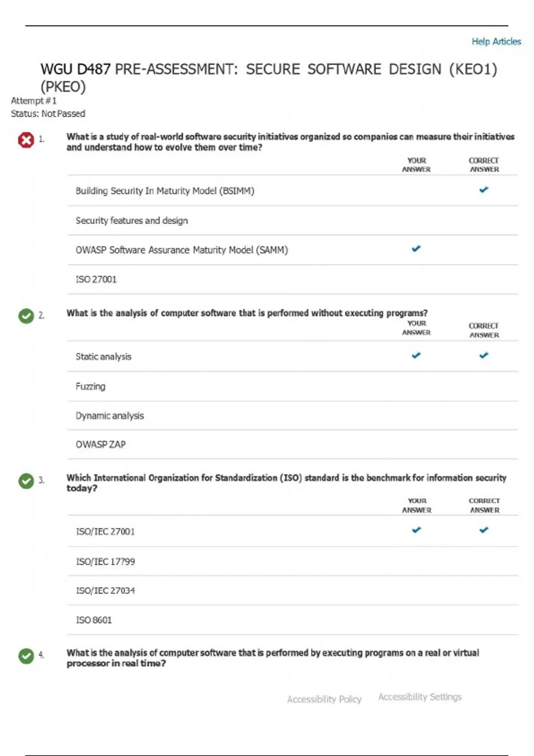The image size is (534, 756).
Task: Click the correct-answer checkmark for Static analysis
Action: pyautogui.click(x=484, y=355)
